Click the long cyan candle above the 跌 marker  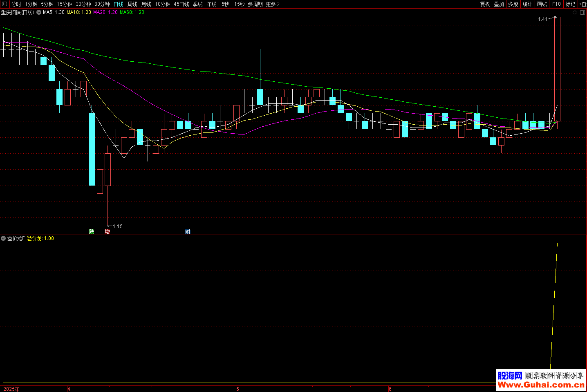(92, 149)
